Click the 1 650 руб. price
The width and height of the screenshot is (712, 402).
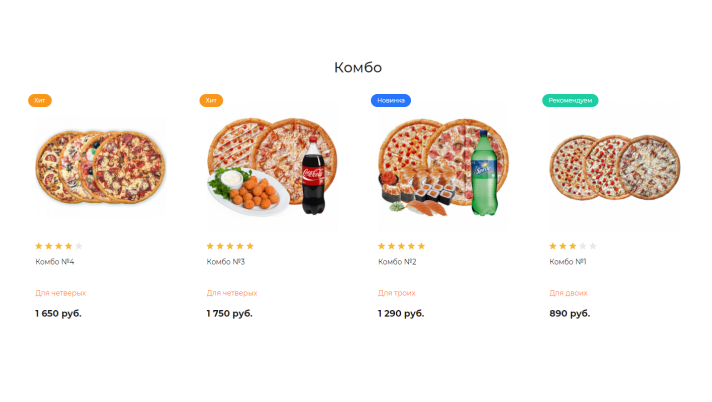[x=58, y=313]
